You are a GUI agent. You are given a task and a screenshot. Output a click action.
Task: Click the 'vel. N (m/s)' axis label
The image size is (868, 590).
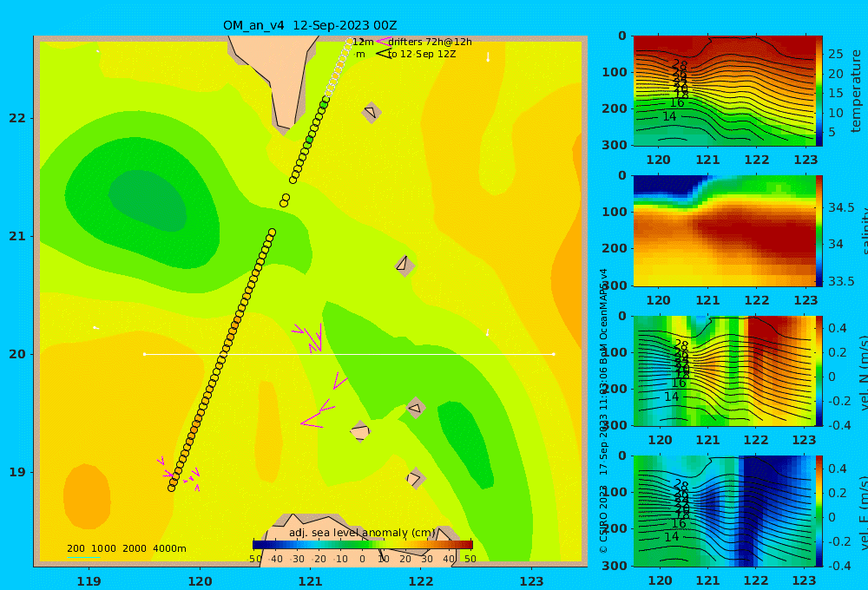863,372
